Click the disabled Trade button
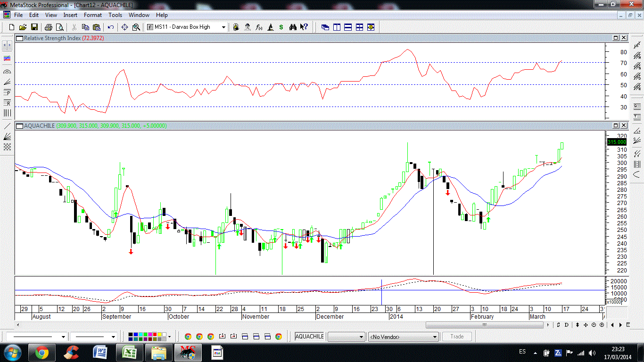Image resolution: width=644 pixels, height=362 pixels. pos(457,337)
